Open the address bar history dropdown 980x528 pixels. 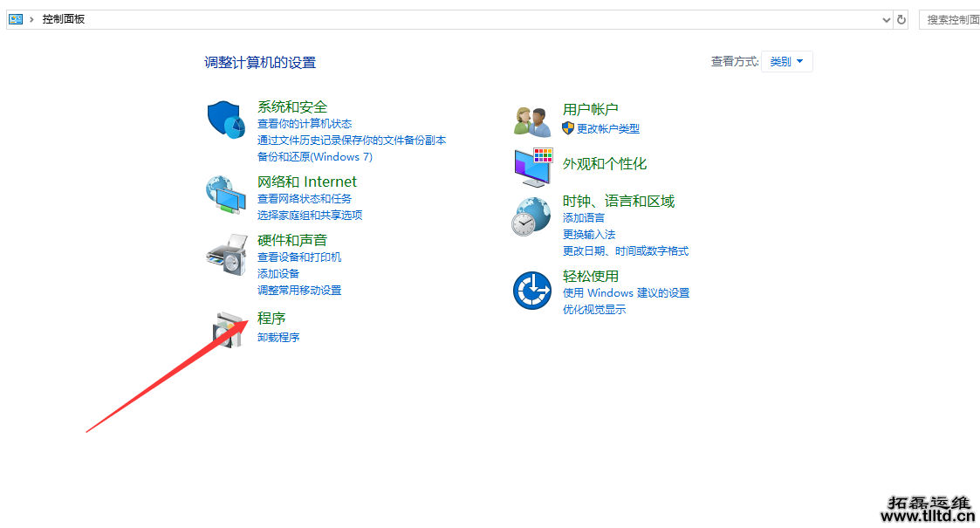point(885,18)
